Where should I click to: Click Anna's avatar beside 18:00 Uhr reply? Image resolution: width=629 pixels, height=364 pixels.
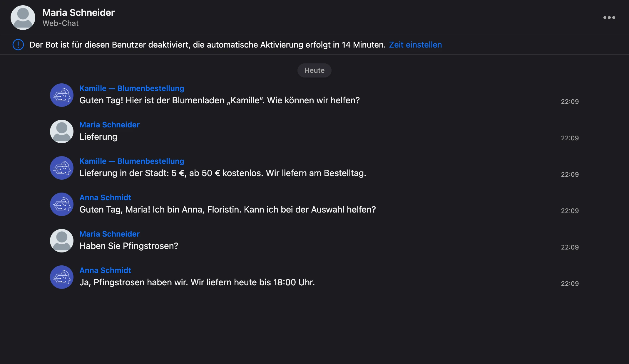[x=62, y=277]
